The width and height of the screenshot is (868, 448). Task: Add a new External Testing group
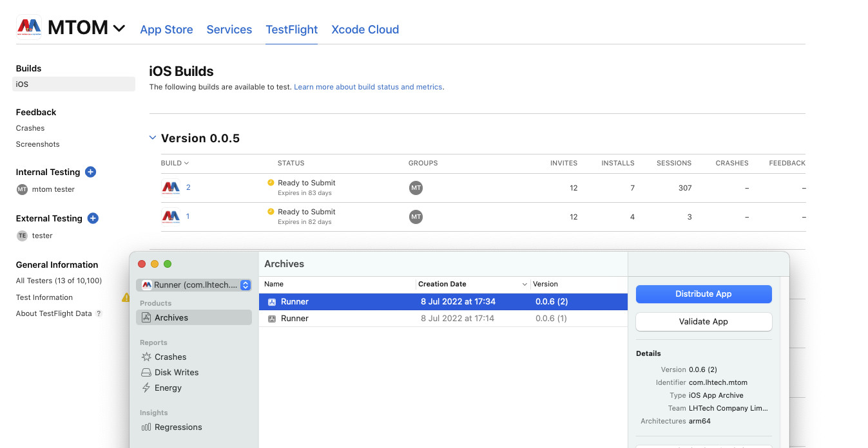[x=93, y=218]
